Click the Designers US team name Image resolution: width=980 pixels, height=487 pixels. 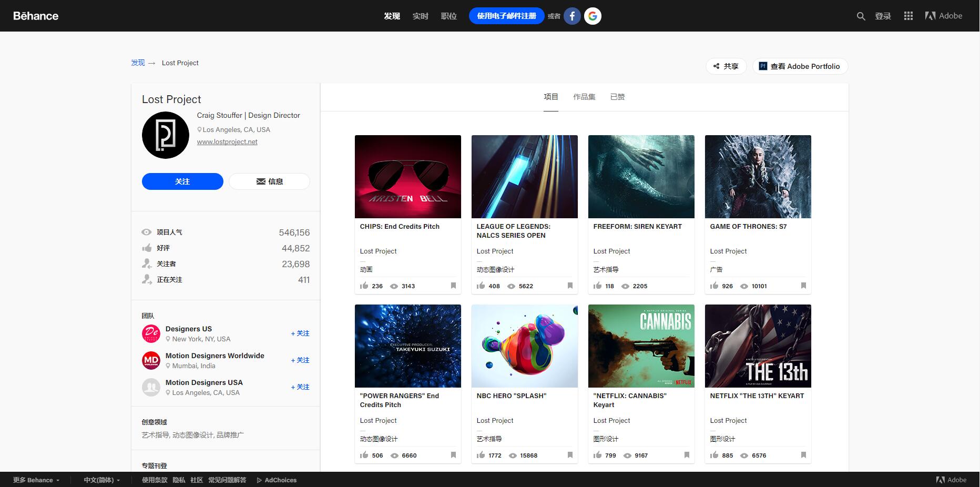(189, 329)
